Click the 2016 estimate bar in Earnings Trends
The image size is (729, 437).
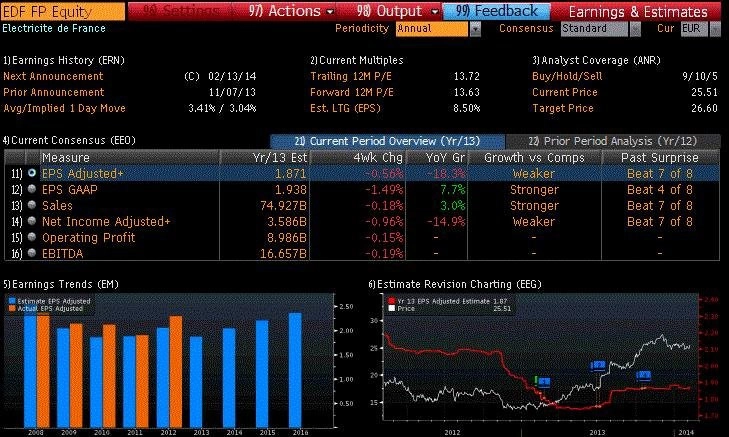[295, 370]
